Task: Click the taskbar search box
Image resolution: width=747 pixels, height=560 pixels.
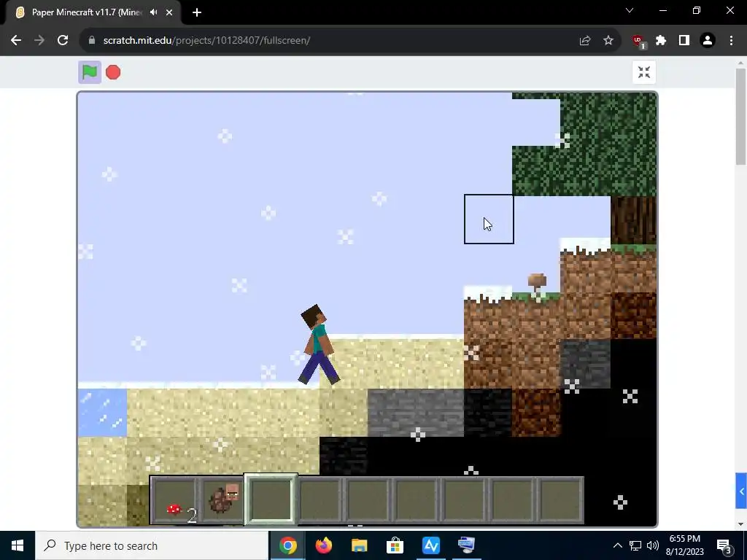Action: click(152, 545)
